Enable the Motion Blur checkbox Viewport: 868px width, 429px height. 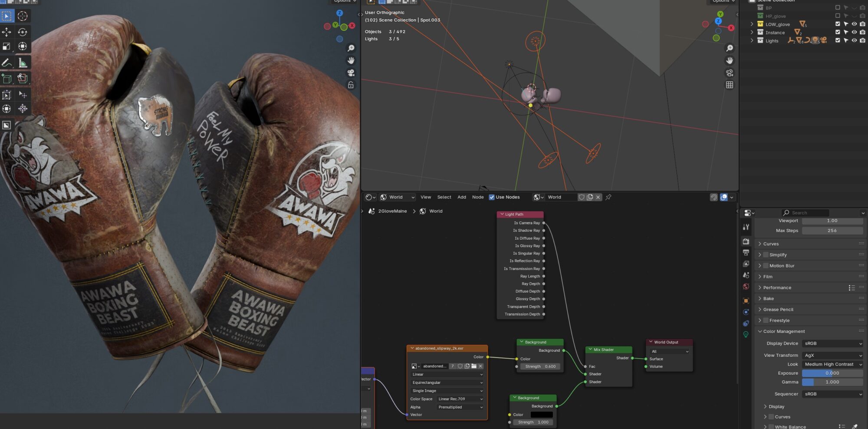tap(766, 266)
